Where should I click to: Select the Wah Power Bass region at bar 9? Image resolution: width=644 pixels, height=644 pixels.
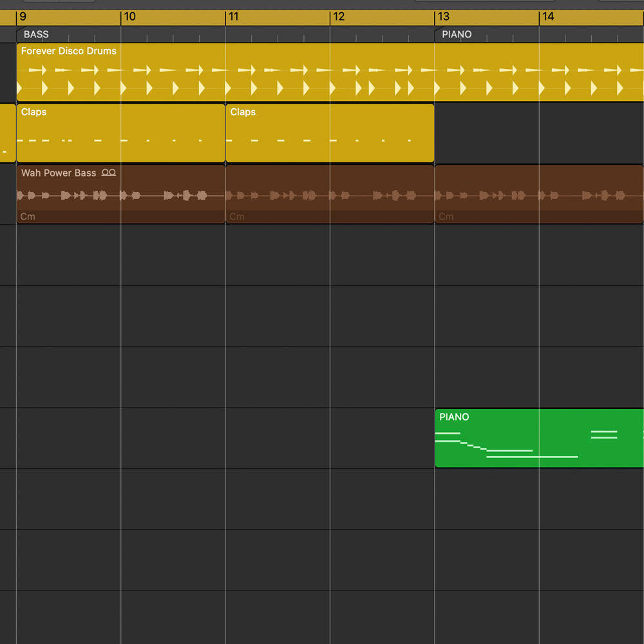pos(121,194)
